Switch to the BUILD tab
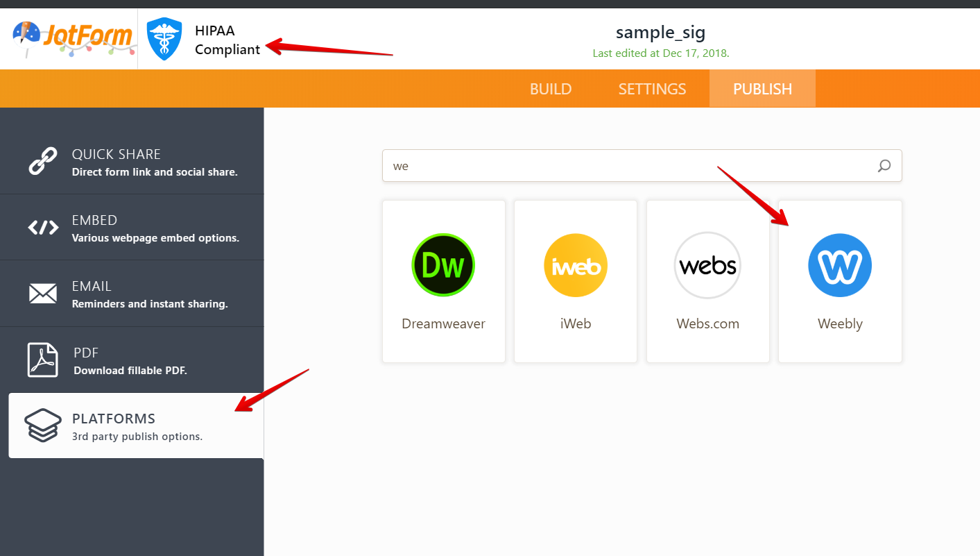The image size is (980, 556). pyautogui.click(x=551, y=89)
